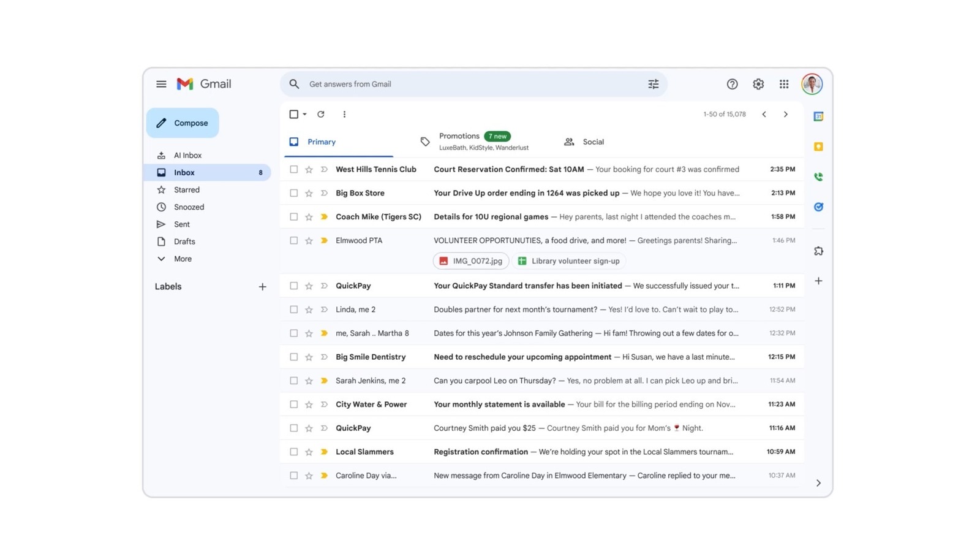Open Google Tasks side panel icon

(818, 207)
